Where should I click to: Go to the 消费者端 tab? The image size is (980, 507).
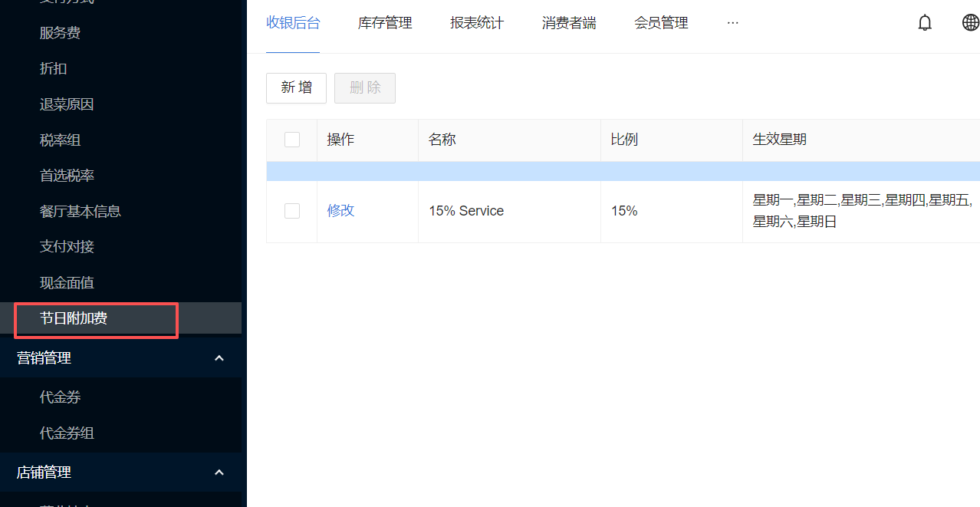[x=569, y=23]
